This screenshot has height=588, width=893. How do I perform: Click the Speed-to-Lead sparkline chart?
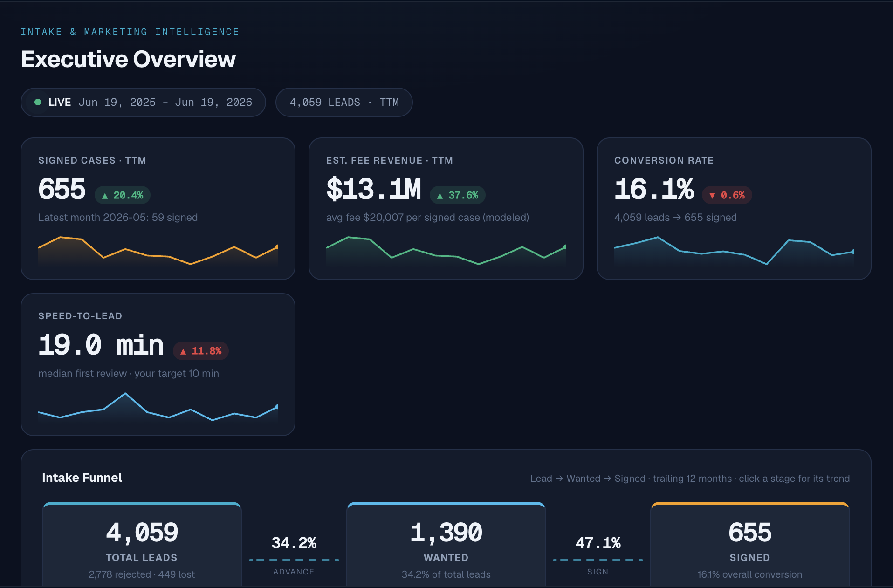(x=158, y=407)
